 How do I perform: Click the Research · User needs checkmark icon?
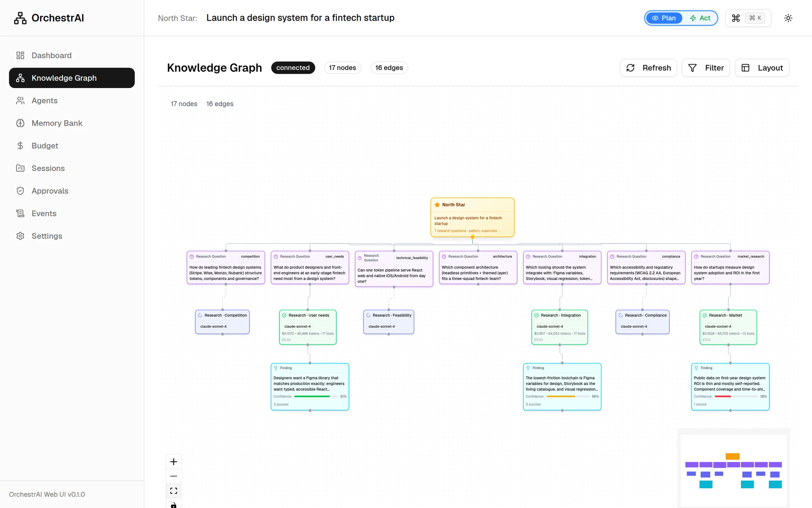pos(284,315)
